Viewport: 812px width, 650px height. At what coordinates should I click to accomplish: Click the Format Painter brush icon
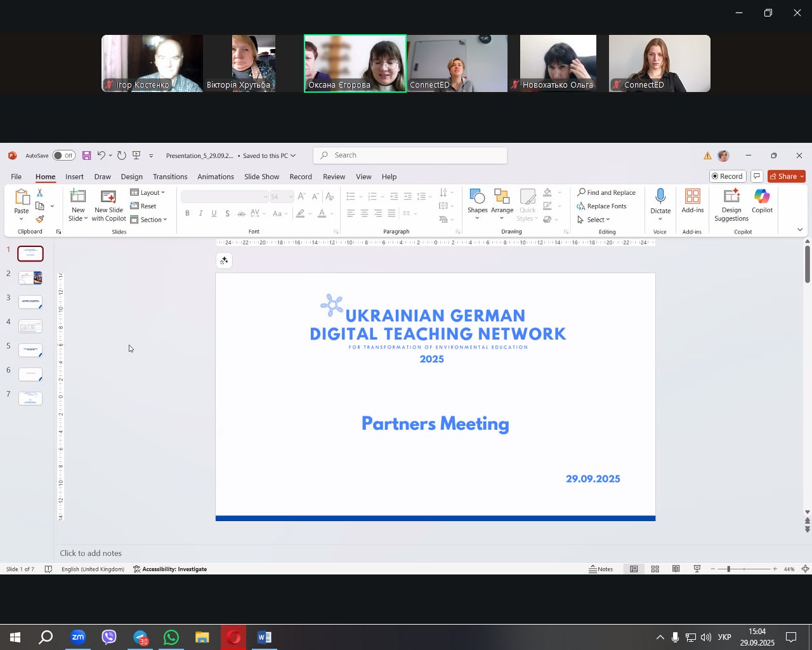[40, 219]
